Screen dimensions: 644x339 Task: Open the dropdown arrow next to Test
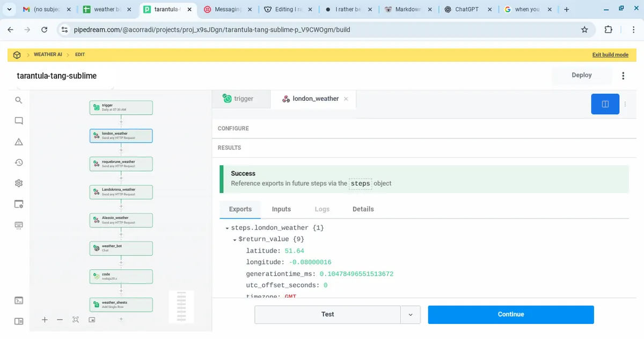tap(411, 315)
